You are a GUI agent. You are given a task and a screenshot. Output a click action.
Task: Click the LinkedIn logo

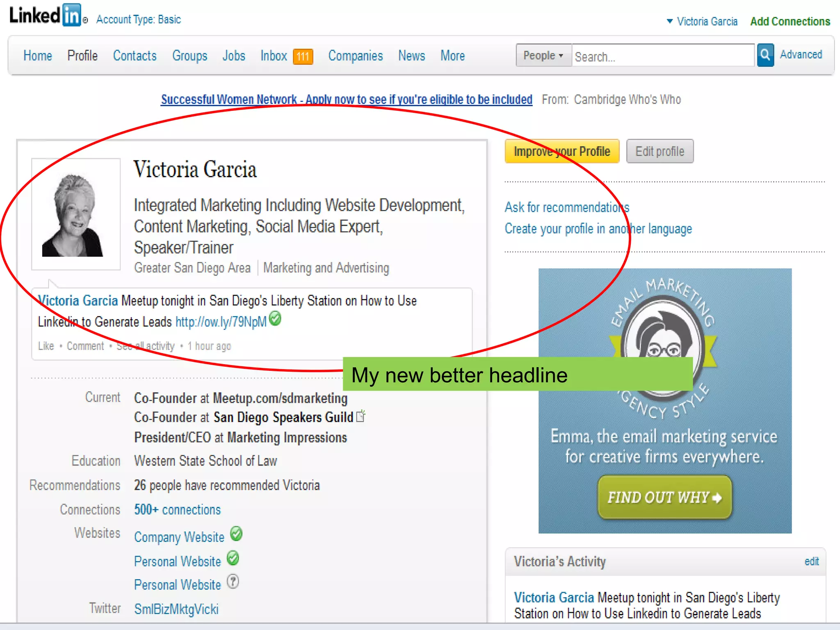(46, 16)
